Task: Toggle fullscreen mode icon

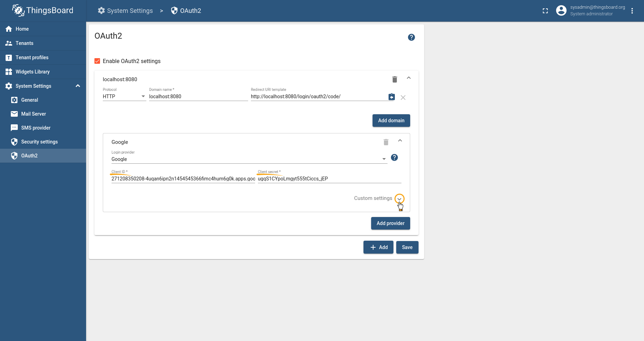Action: click(545, 11)
